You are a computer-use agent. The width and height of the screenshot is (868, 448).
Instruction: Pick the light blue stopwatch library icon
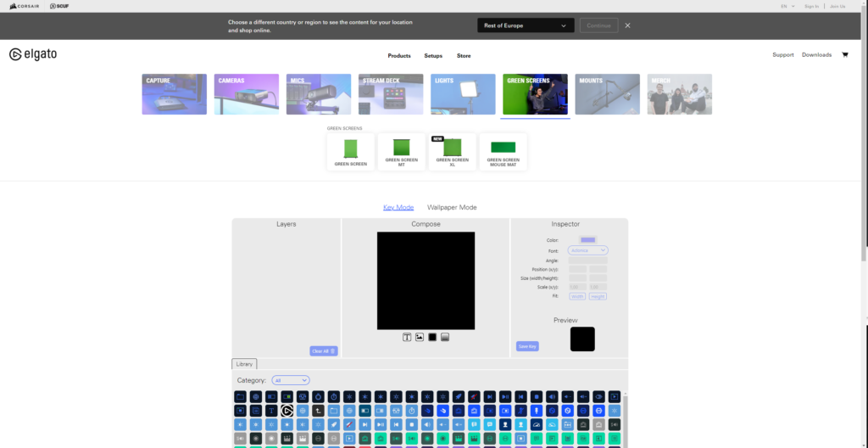tap(412, 411)
